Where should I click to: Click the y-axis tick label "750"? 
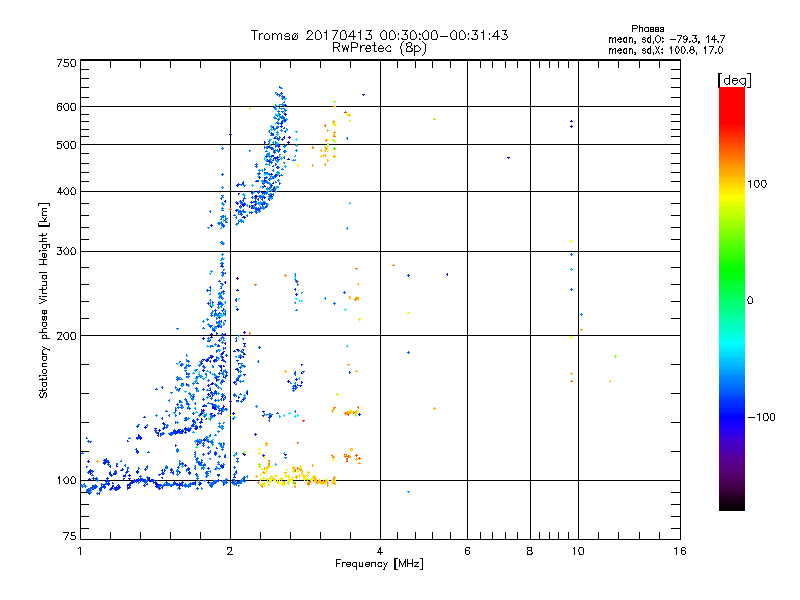click(66, 63)
